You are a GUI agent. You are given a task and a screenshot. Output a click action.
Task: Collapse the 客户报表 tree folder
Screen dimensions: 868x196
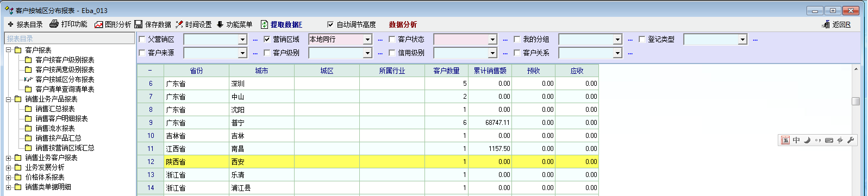9,50
